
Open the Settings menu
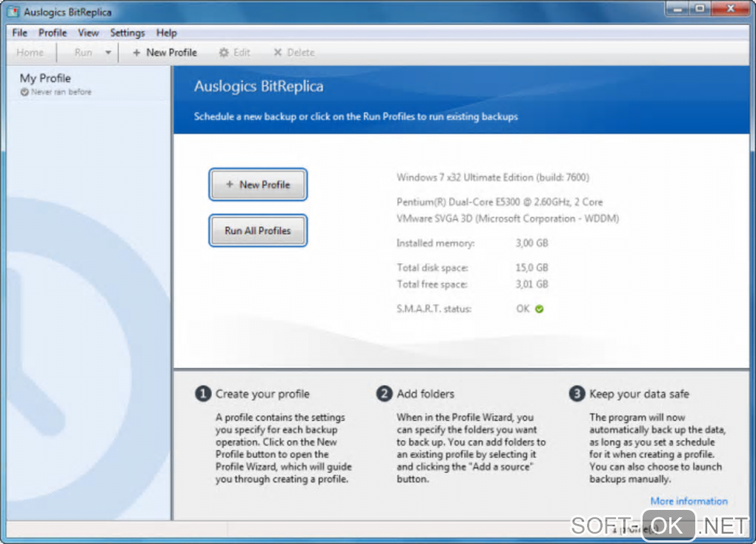[127, 33]
